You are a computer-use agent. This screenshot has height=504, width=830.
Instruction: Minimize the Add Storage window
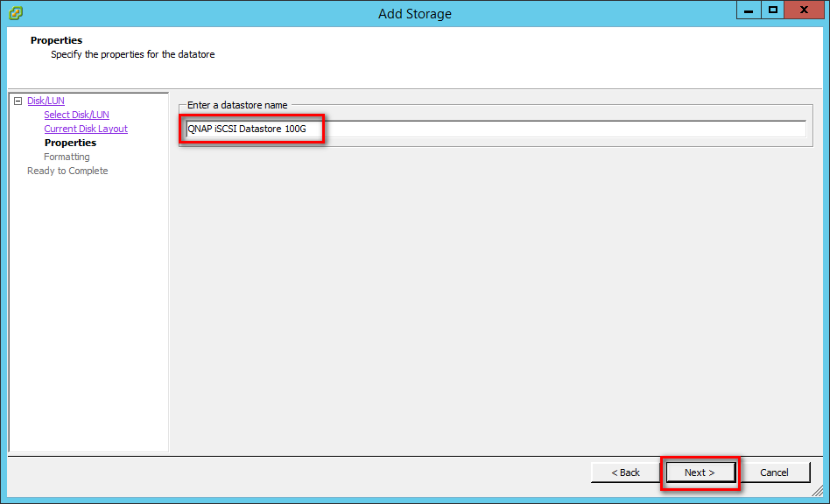tap(749, 10)
